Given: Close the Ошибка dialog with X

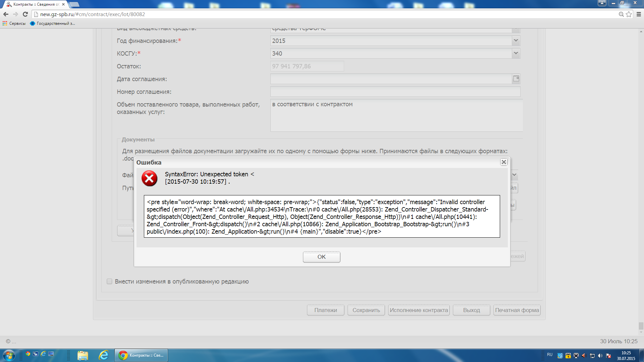Looking at the screenshot, I should pos(504,162).
